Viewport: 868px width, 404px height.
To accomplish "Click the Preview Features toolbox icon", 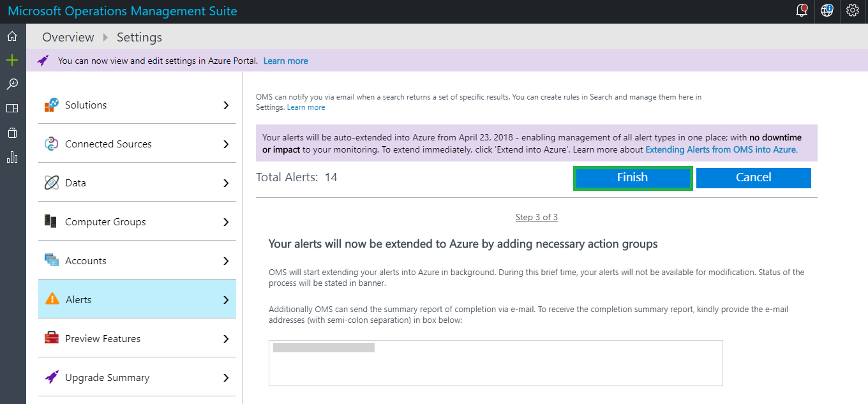I will coord(52,338).
